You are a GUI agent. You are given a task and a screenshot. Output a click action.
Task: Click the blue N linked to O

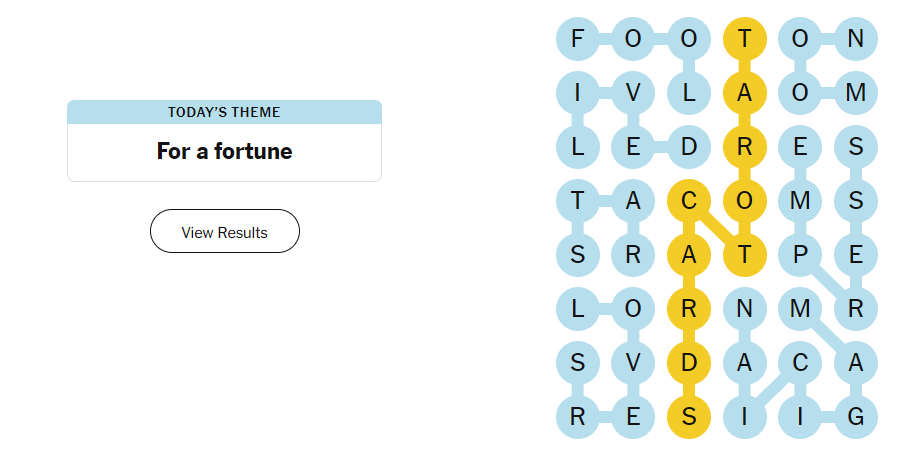click(855, 40)
